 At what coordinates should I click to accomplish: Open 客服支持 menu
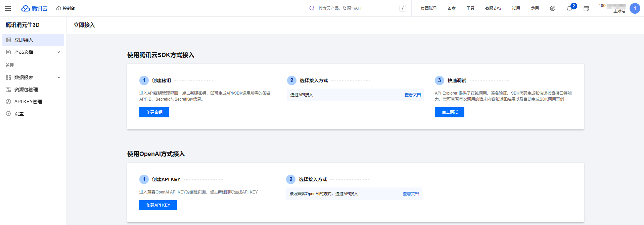pos(493,8)
